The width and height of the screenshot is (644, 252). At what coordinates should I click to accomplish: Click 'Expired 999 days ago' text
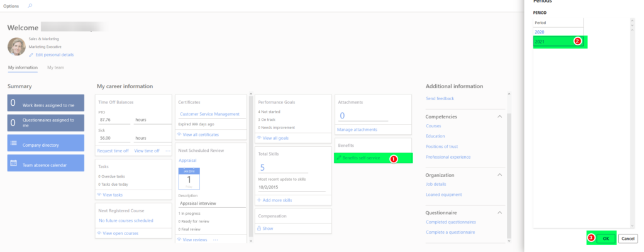(x=196, y=123)
